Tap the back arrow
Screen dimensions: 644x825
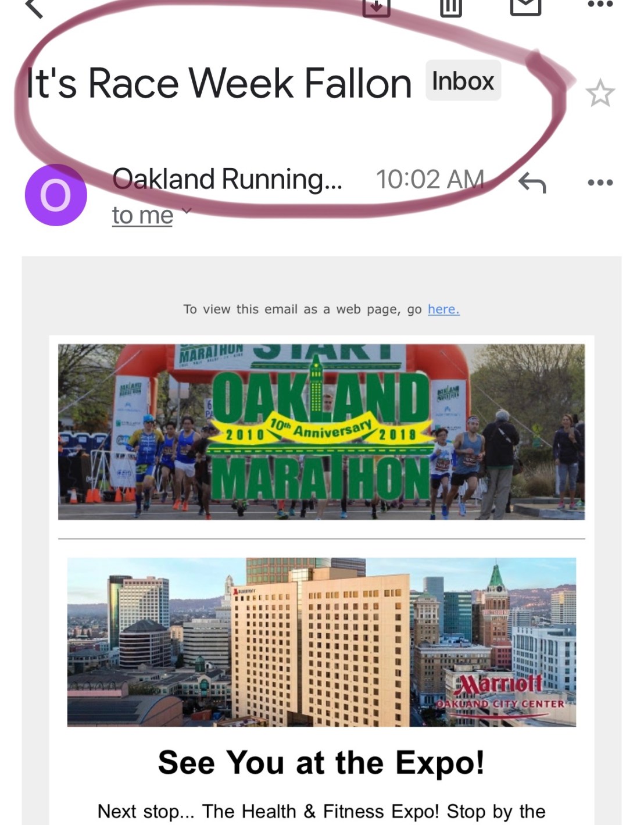pos(34,8)
